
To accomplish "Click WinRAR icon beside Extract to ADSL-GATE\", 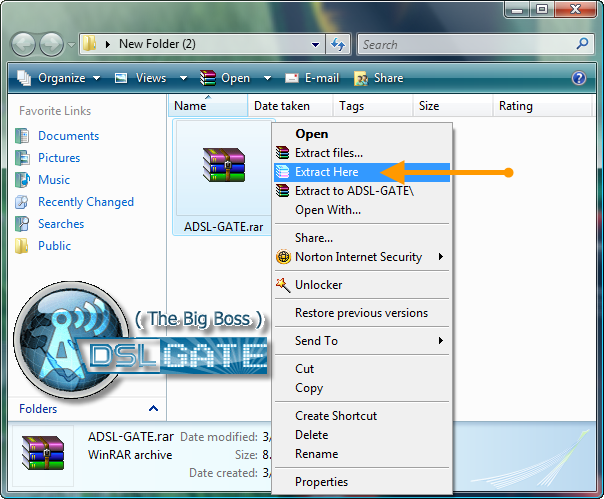I will (x=282, y=191).
